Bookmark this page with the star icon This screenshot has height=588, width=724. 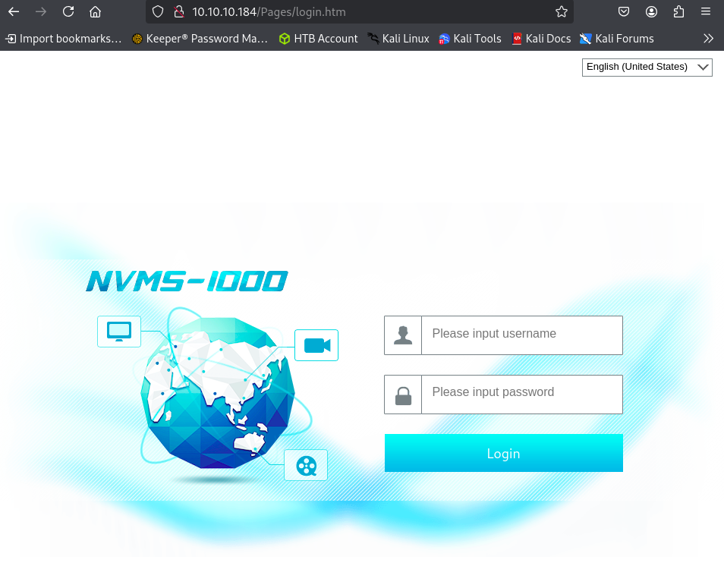coord(562,11)
